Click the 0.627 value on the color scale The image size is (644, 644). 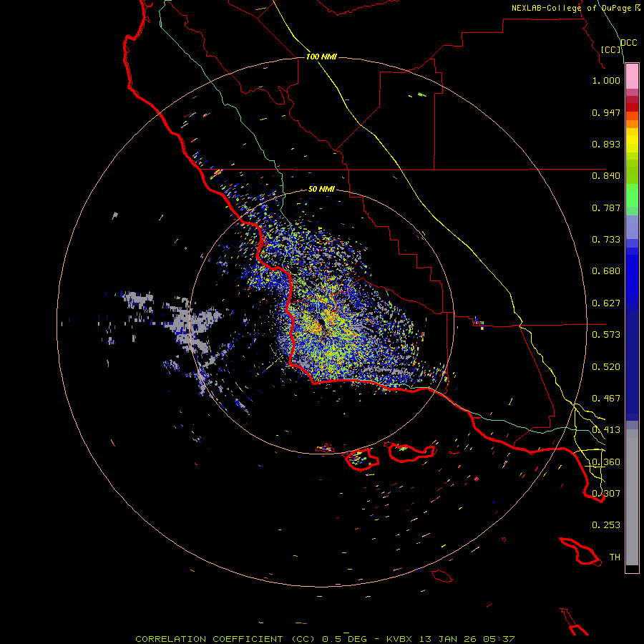click(x=606, y=303)
